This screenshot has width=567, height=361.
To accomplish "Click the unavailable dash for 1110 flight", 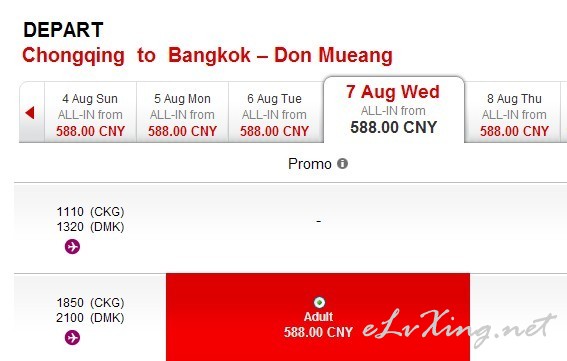I will coord(319,221).
